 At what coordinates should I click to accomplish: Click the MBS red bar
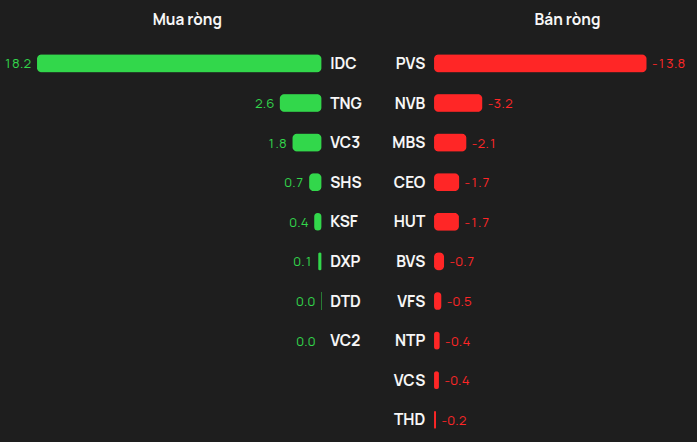click(450, 143)
